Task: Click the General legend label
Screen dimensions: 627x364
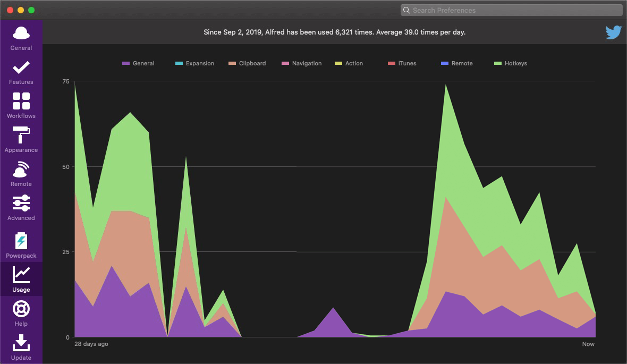Action: (x=143, y=63)
